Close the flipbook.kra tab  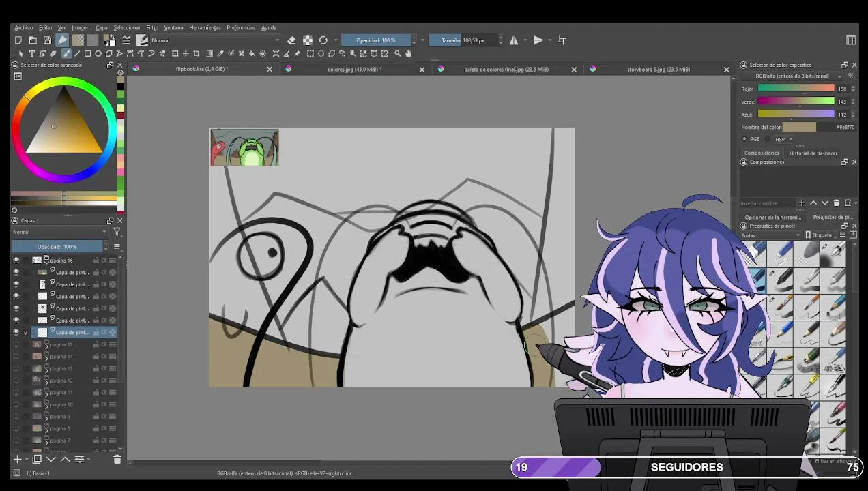click(x=269, y=70)
